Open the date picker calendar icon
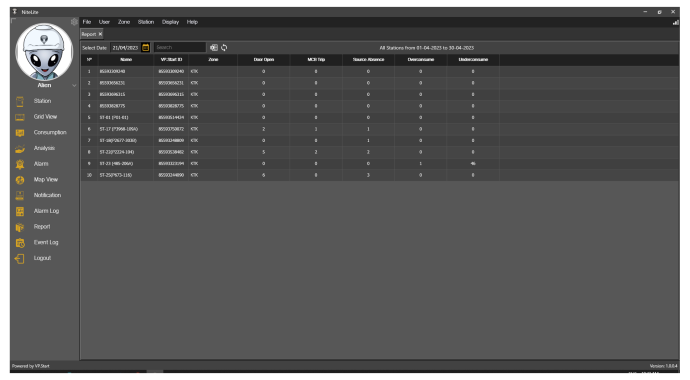The image size is (690, 380). [146, 48]
